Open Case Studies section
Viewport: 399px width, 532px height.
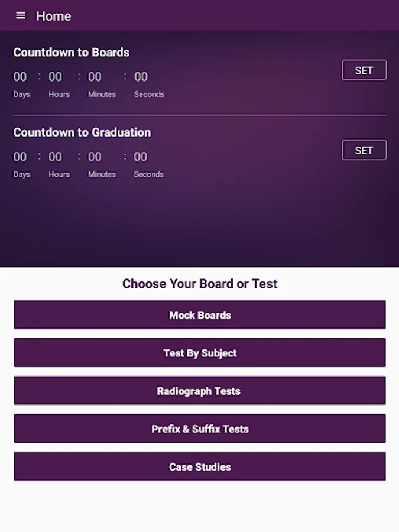tap(200, 466)
